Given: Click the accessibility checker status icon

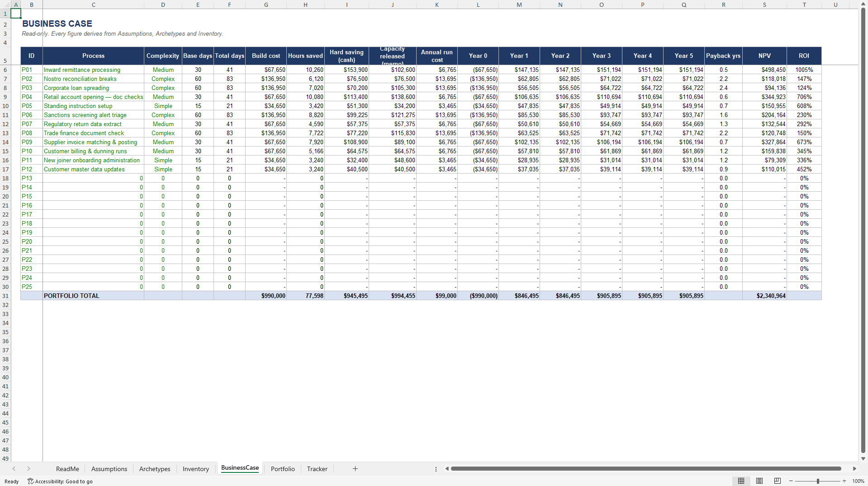Looking at the screenshot, I should [x=31, y=481].
